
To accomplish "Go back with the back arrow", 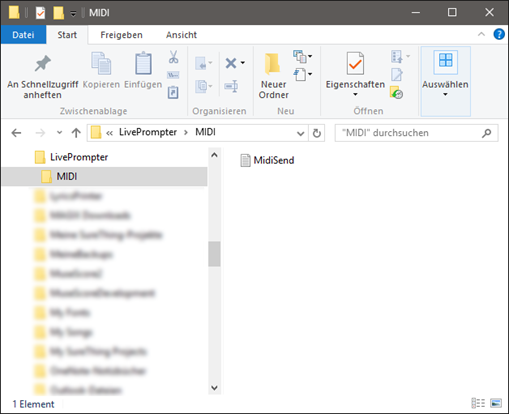I will point(16,133).
